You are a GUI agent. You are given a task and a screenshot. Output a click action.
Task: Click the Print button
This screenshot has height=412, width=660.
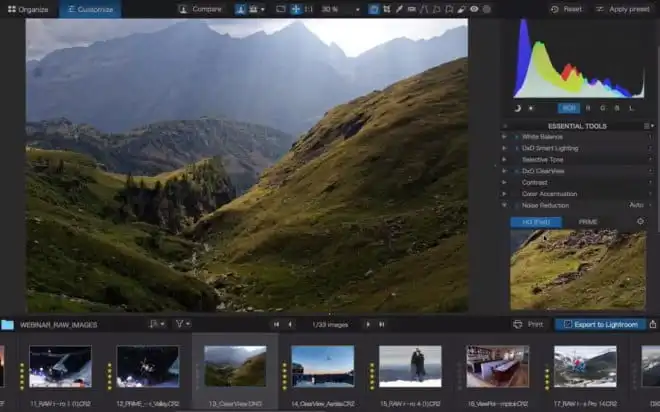(x=528, y=324)
